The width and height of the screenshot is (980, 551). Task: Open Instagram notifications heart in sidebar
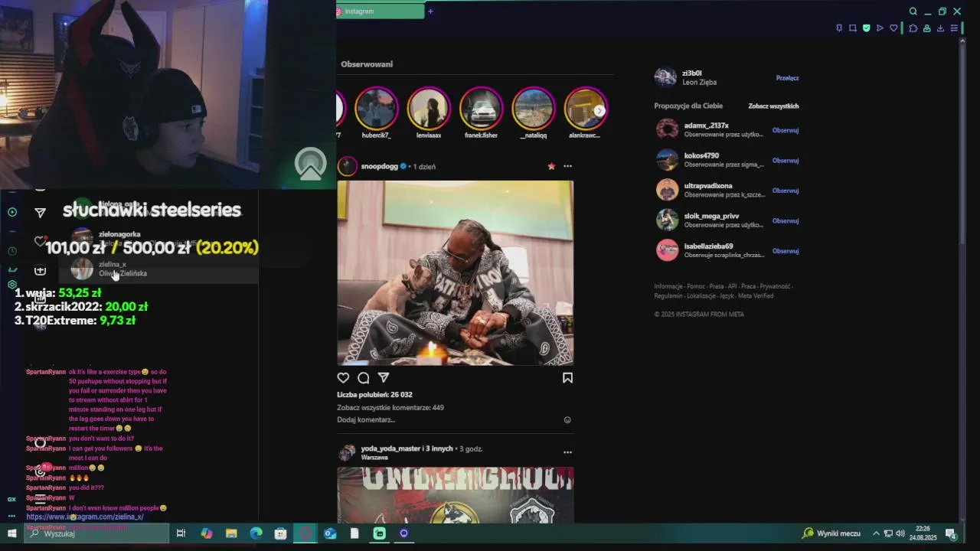pos(40,241)
